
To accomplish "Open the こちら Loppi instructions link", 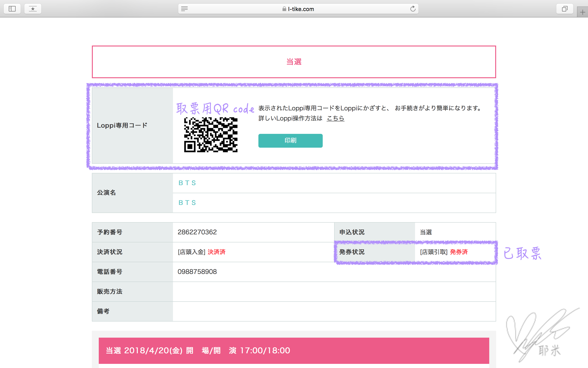I will click(335, 118).
